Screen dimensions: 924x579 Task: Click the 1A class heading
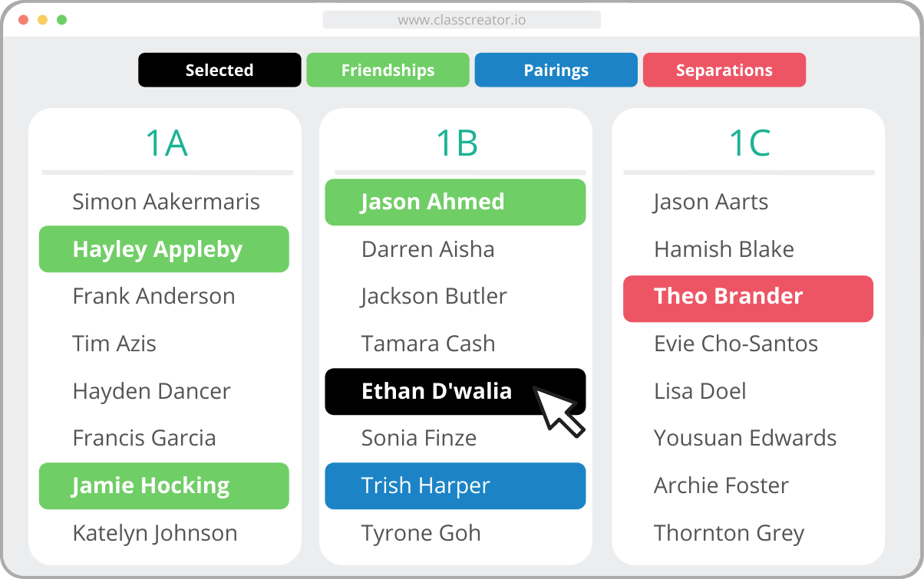coord(167,143)
